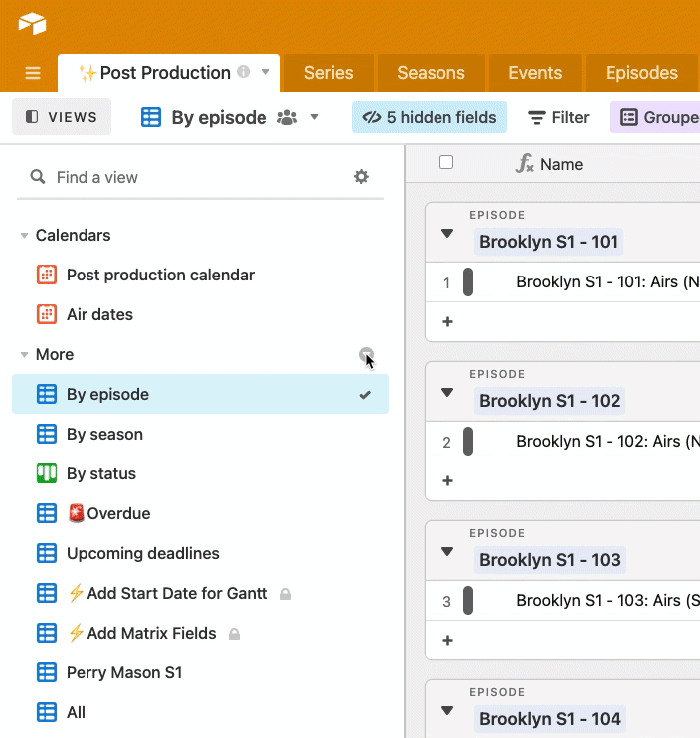This screenshot has height=738, width=700.
Task: Toggle the VIEWS sidebar button
Action: click(x=62, y=117)
